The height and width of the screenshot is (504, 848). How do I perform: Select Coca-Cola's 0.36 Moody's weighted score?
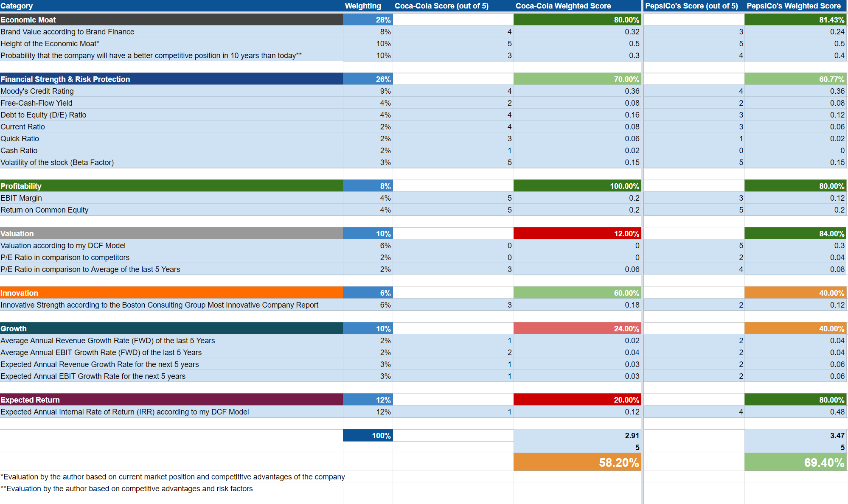tap(577, 91)
